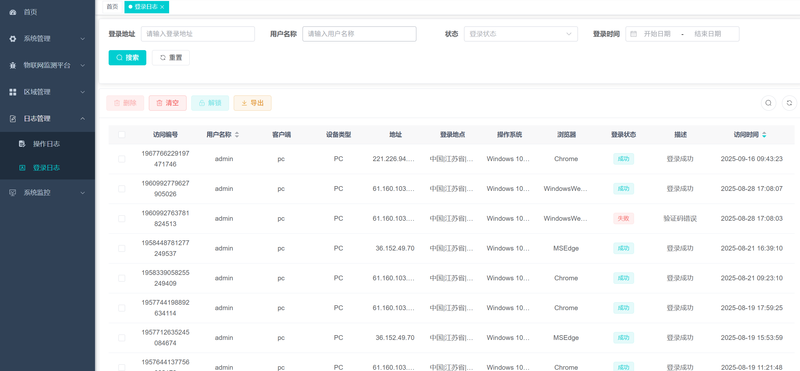The width and height of the screenshot is (800, 371).
Task: Open the 登录状态 status dropdown
Action: [x=520, y=34]
